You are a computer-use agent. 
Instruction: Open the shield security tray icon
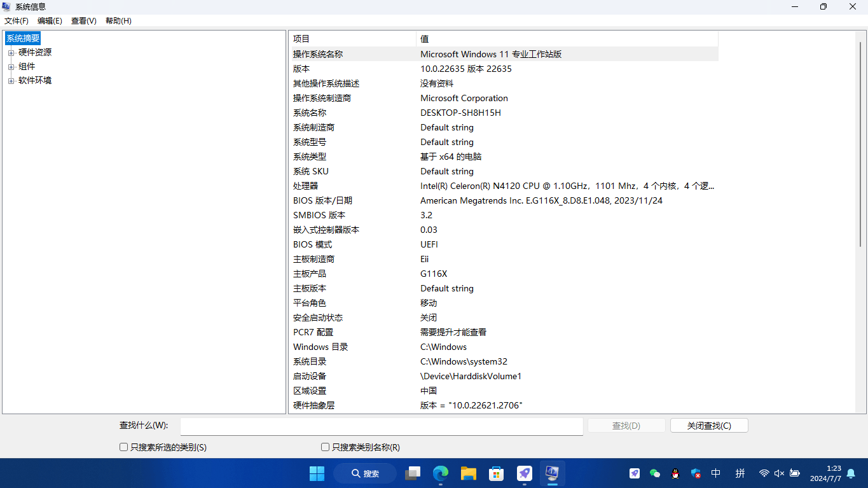(696, 473)
